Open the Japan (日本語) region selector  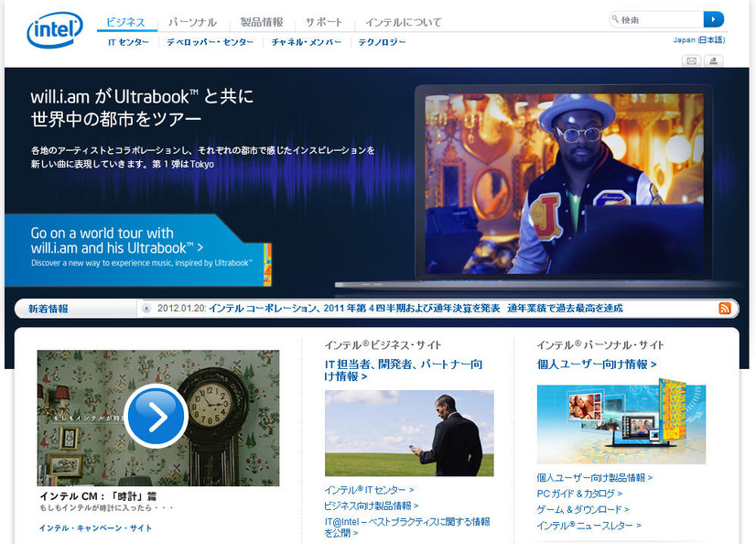click(x=699, y=40)
